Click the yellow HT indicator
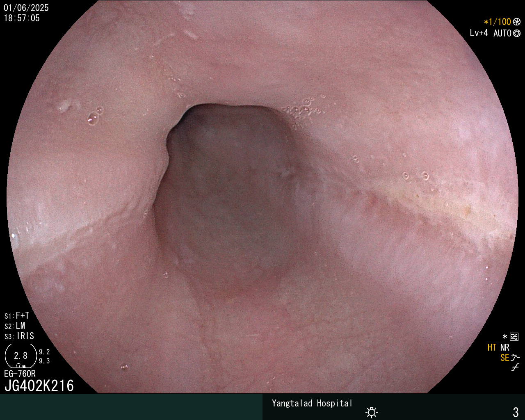The width and height of the screenshot is (525, 420). point(492,347)
